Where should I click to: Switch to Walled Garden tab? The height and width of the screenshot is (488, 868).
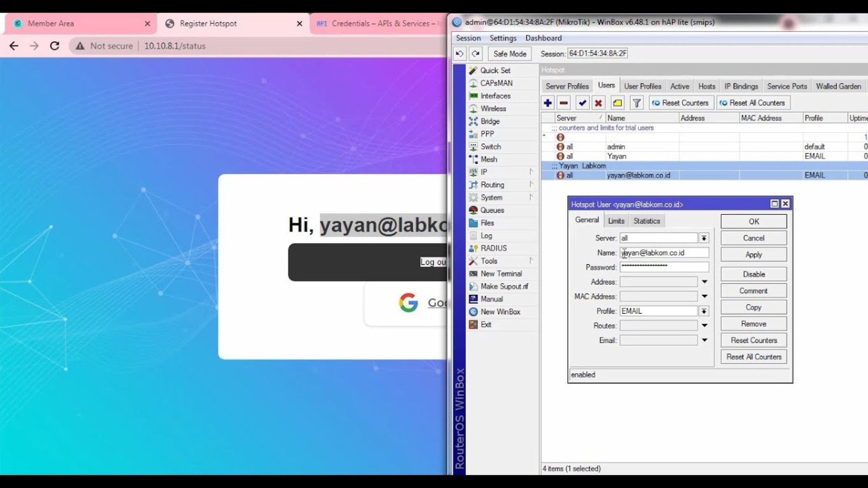[838, 86]
